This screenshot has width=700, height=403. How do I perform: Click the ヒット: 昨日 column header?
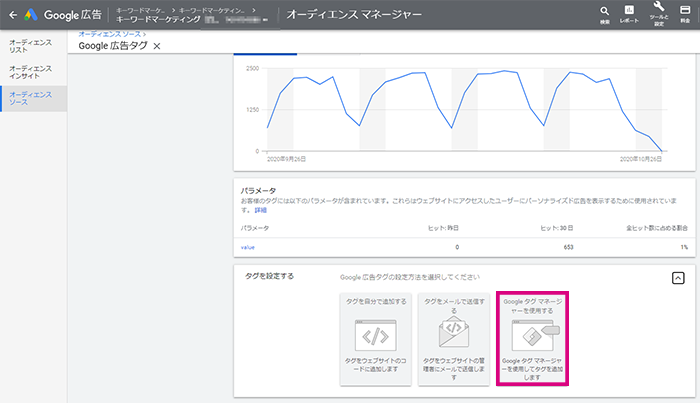coord(443,228)
